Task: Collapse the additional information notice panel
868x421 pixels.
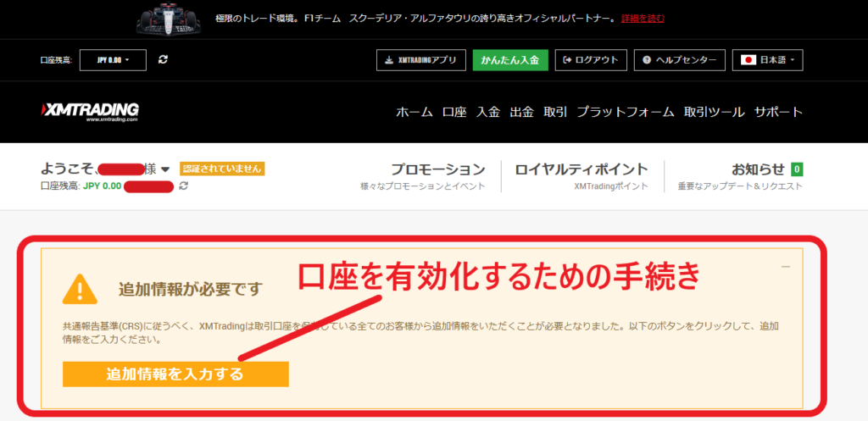Action: [x=785, y=267]
